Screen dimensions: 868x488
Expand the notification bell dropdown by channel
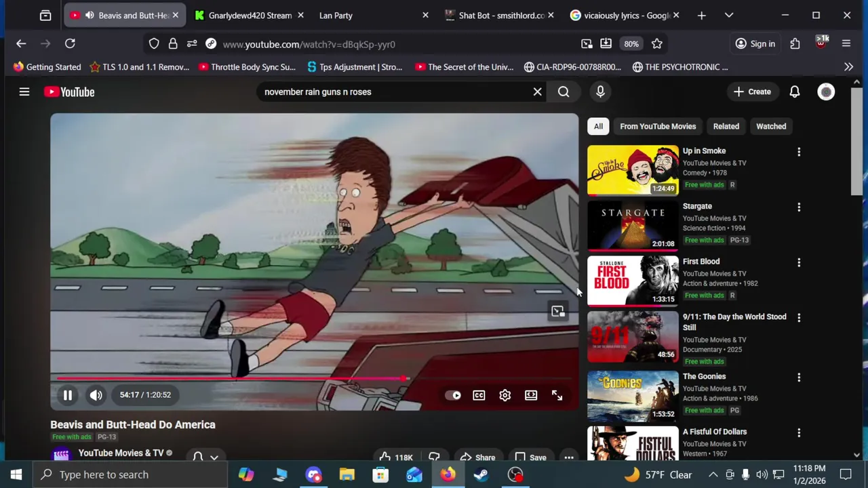(x=205, y=457)
